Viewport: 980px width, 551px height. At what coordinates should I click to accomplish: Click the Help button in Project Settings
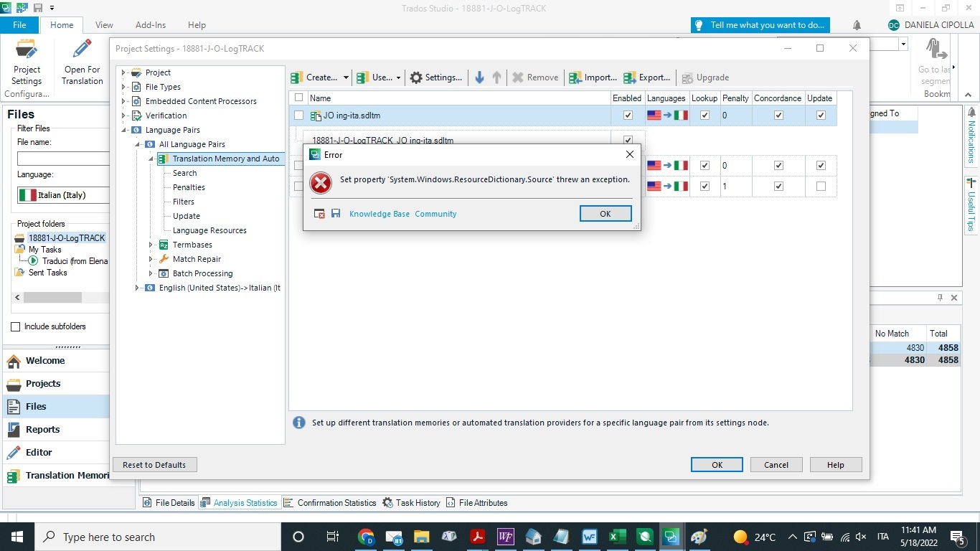836,465
